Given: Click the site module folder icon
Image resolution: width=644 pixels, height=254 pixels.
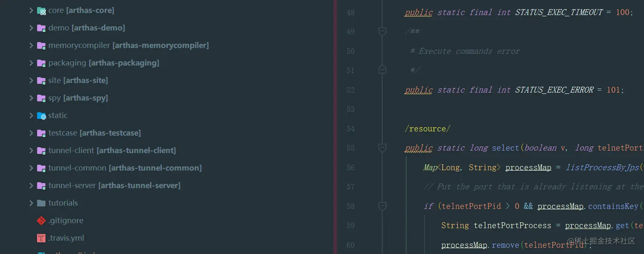Looking at the screenshot, I should click(41, 81).
